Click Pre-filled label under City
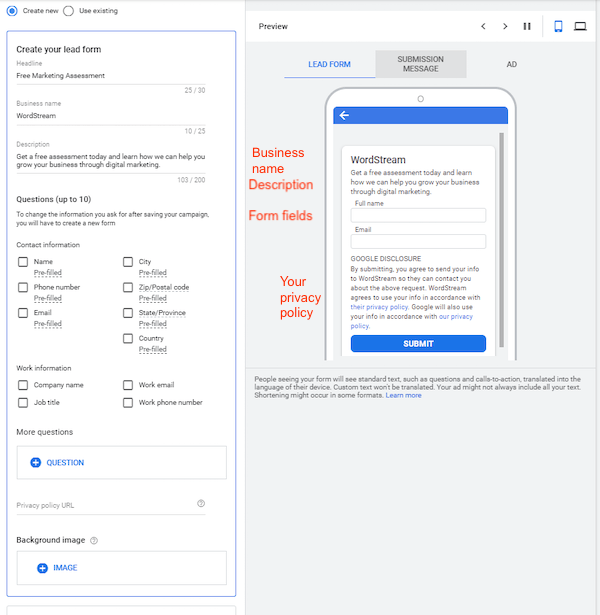Image resolution: width=600 pixels, height=615 pixels. [x=153, y=273]
